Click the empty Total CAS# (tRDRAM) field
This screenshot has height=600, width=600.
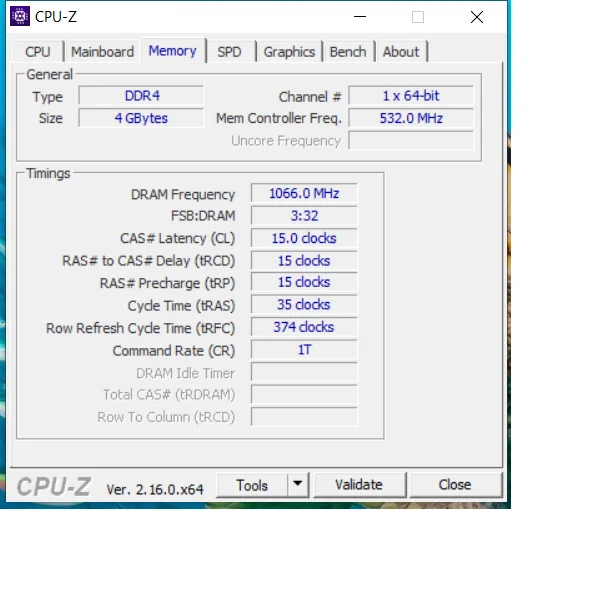click(304, 395)
